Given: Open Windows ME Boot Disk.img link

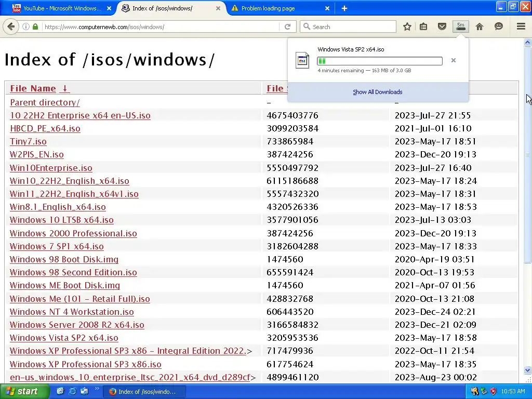Looking at the screenshot, I should click(65, 285).
